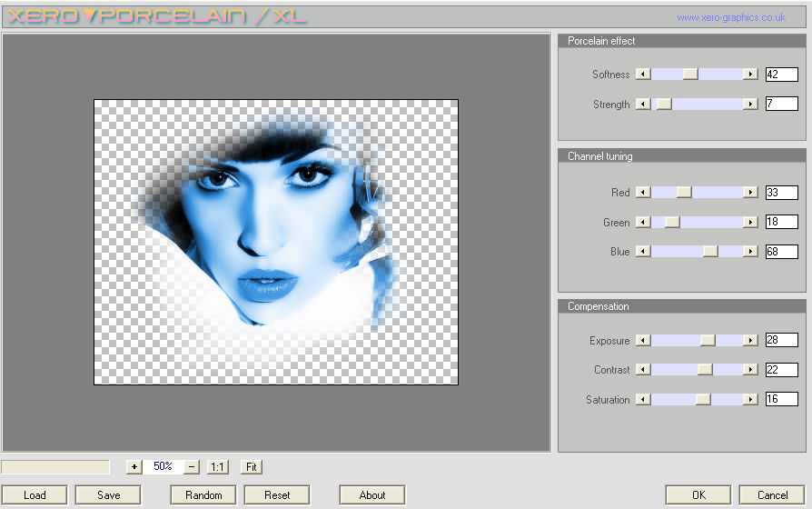Click the right arrow of Strength slider
Screen dimensions: 812x509
point(750,105)
